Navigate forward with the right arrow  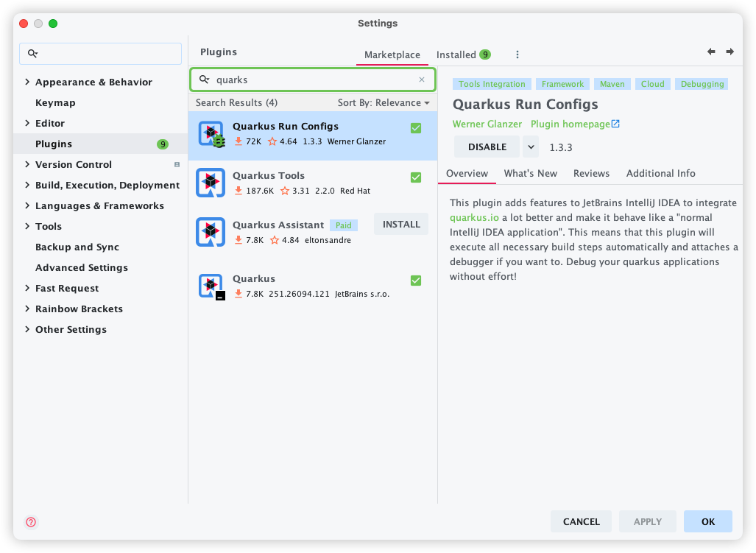tap(730, 52)
